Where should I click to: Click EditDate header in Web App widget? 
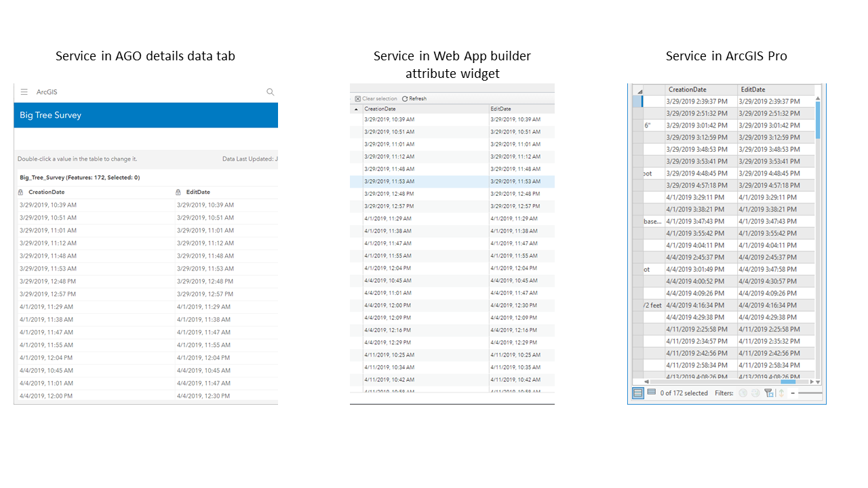pos(501,109)
